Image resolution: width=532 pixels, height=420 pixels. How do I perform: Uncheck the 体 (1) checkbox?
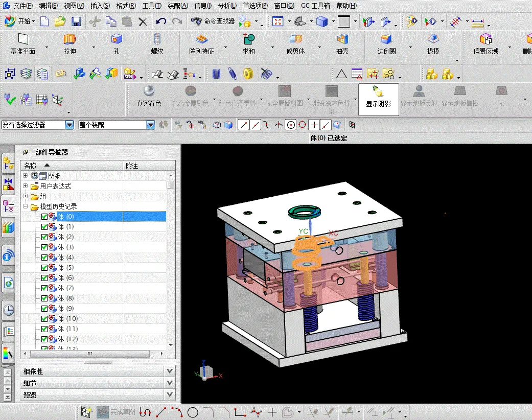pyautogui.click(x=44, y=227)
